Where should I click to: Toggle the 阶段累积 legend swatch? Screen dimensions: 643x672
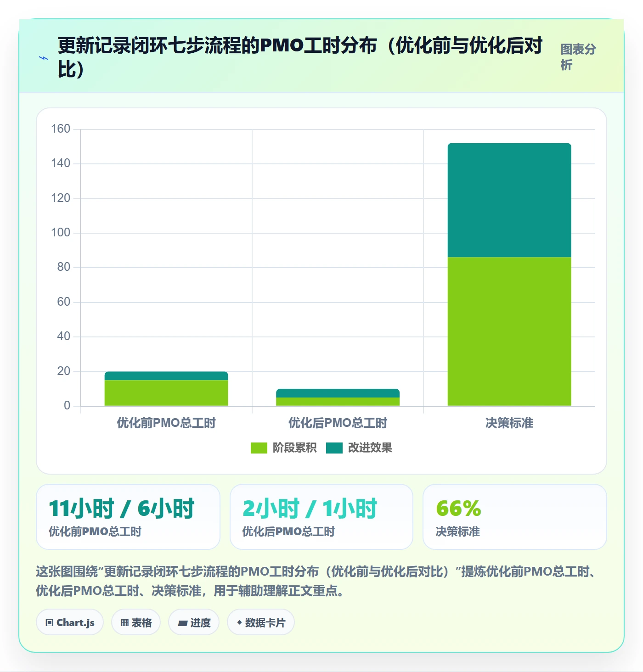click(259, 448)
